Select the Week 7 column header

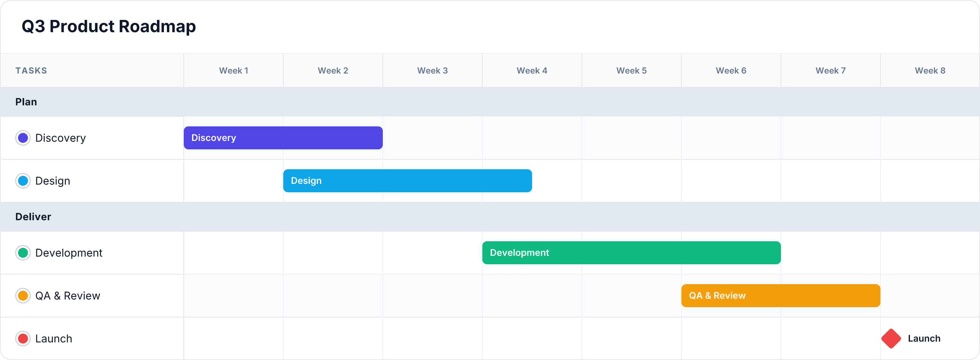coord(831,70)
